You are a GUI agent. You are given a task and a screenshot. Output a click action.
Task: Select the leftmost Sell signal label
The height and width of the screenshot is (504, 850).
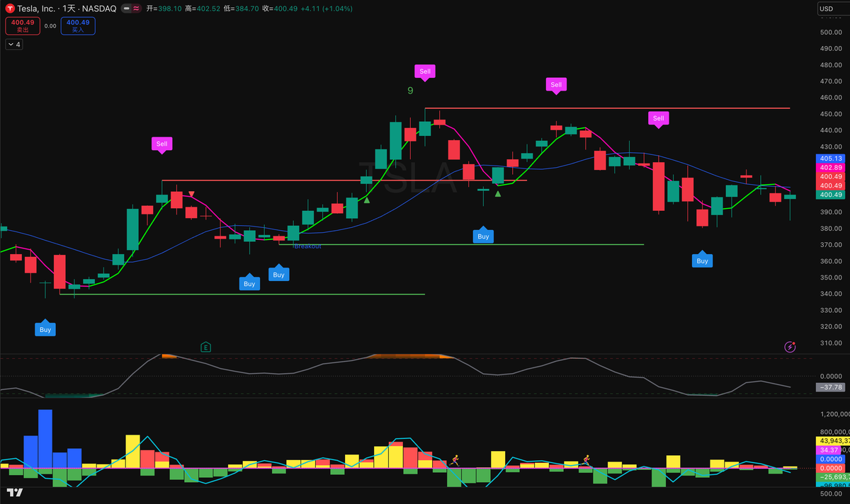coord(162,144)
